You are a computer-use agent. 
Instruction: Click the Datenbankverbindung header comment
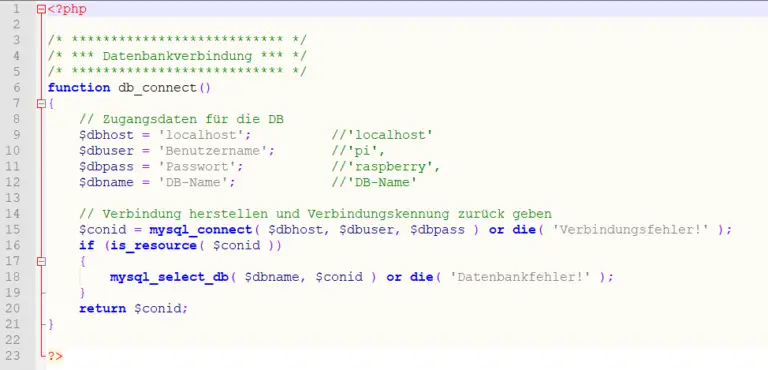coord(177,56)
